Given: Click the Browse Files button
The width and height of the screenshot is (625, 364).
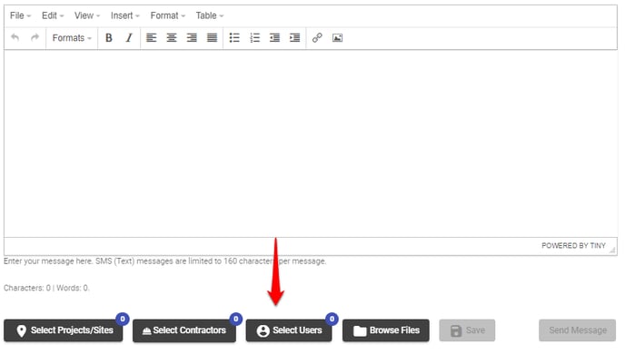Looking at the screenshot, I should 386,330.
